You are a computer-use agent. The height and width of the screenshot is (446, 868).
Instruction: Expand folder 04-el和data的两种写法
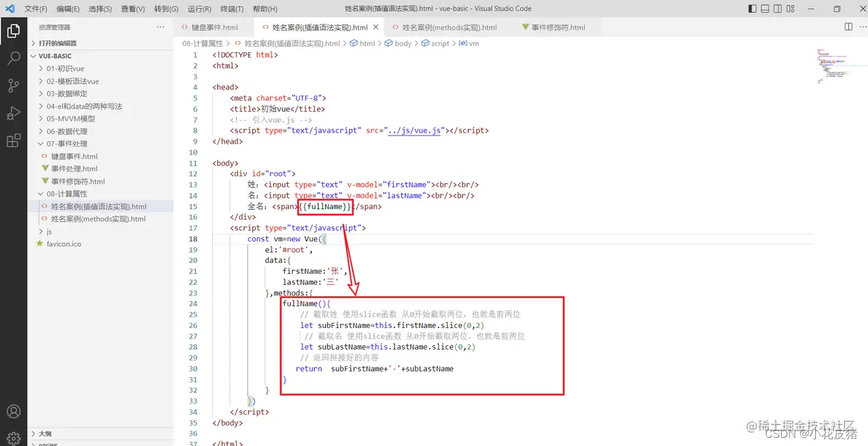click(x=100, y=106)
